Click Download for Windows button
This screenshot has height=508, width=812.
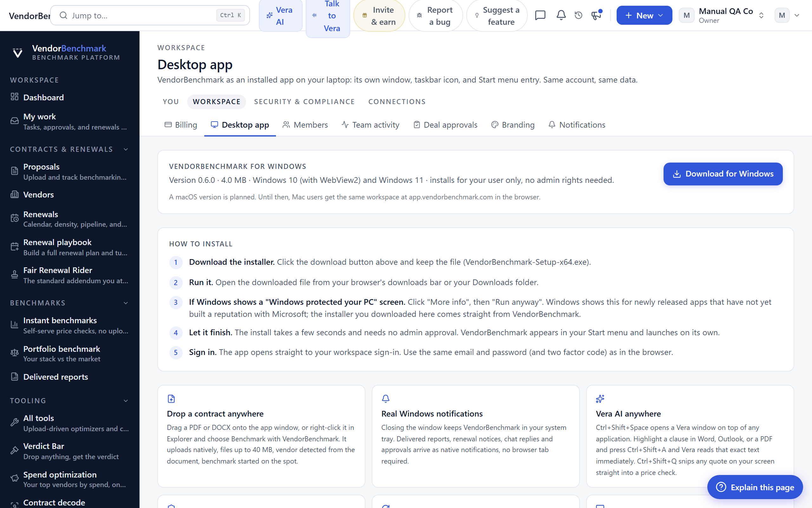coord(723,174)
